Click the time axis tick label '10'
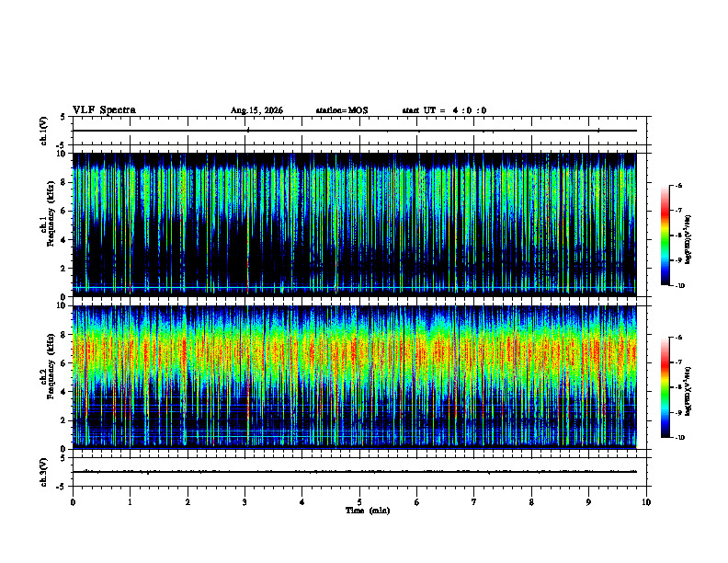Screen dimensions: 728x563 646,502
